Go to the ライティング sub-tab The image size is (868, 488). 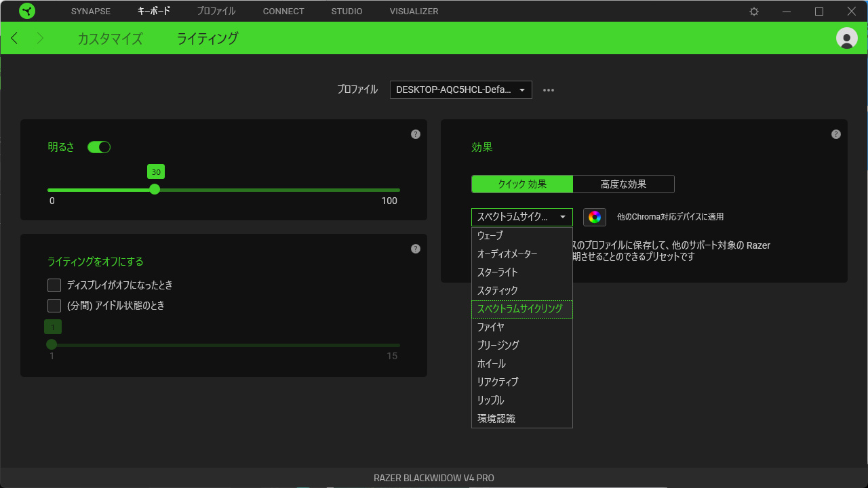pyautogui.click(x=208, y=39)
